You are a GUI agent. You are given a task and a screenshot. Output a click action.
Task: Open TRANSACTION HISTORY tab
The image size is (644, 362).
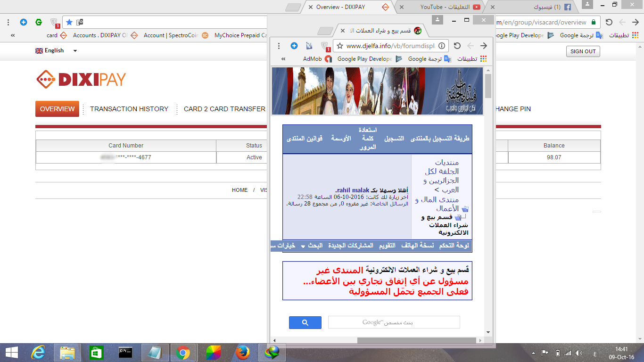pyautogui.click(x=129, y=109)
